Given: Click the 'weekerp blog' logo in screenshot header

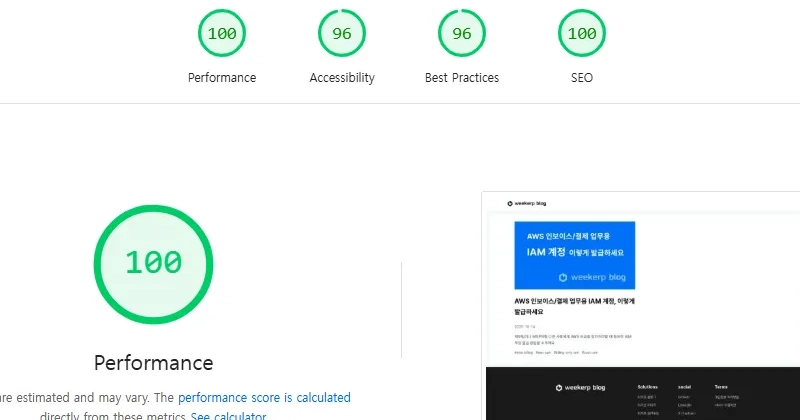Looking at the screenshot, I should [x=527, y=203].
